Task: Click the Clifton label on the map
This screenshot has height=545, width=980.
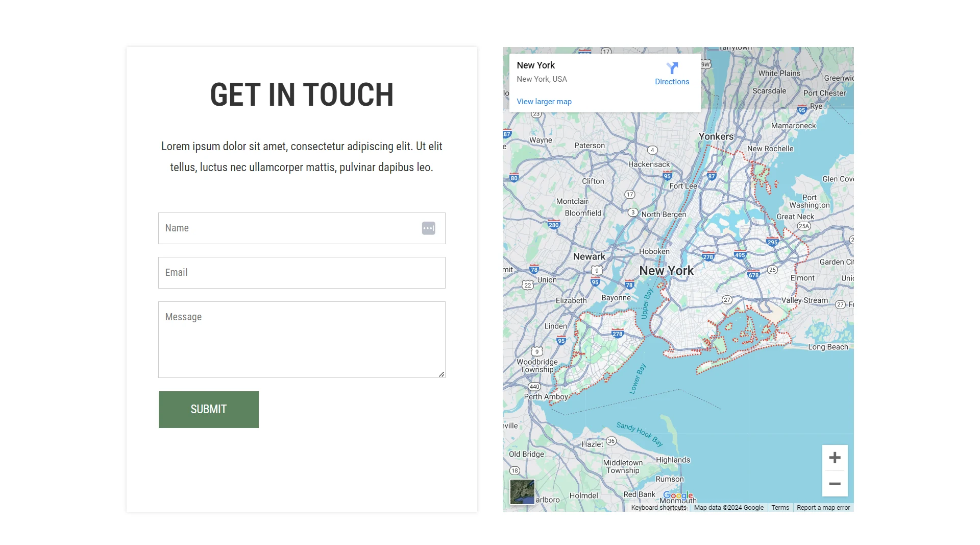Action: tap(593, 181)
